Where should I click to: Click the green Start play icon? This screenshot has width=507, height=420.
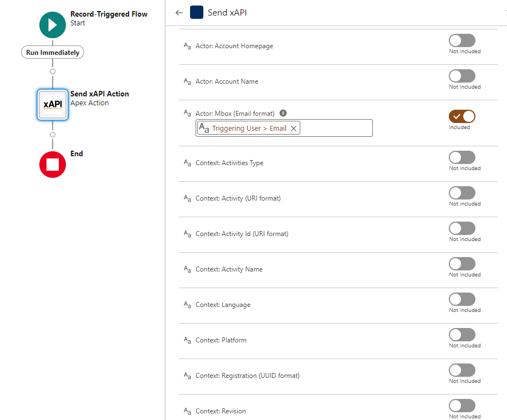pyautogui.click(x=53, y=25)
